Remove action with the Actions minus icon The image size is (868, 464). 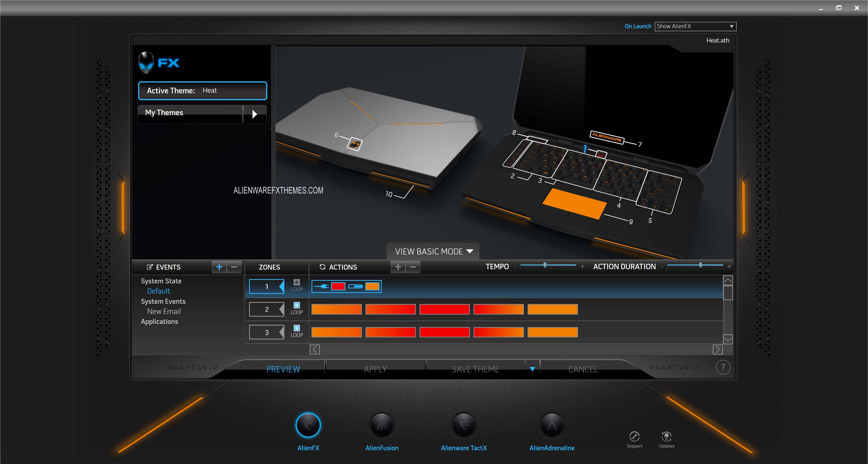(x=413, y=267)
